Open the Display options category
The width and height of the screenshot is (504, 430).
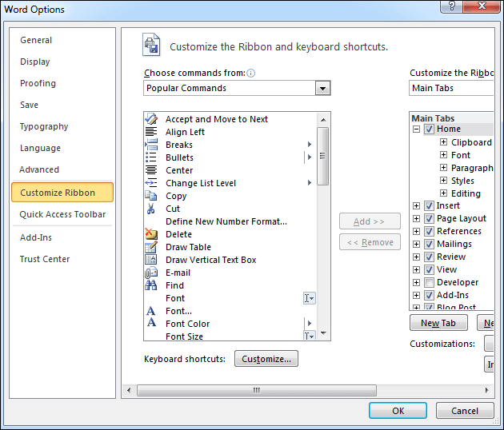point(35,62)
